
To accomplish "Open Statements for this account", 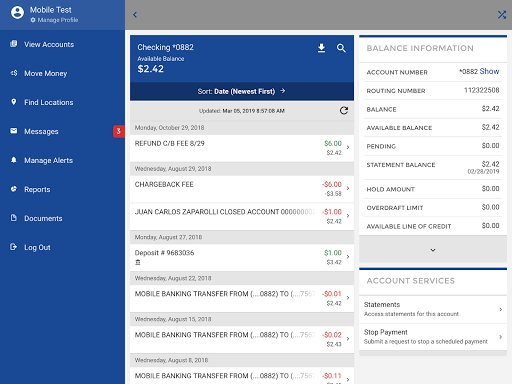I will 433,309.
